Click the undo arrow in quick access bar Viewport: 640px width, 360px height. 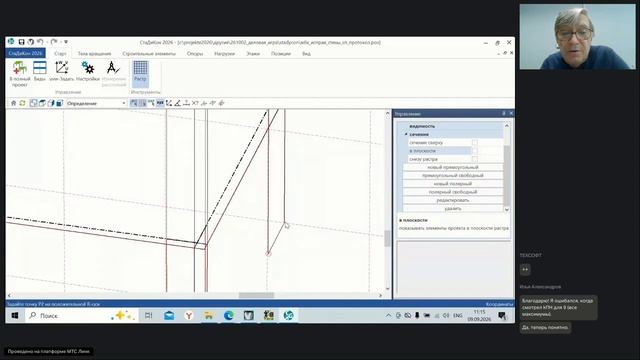[x=40, y=42]
